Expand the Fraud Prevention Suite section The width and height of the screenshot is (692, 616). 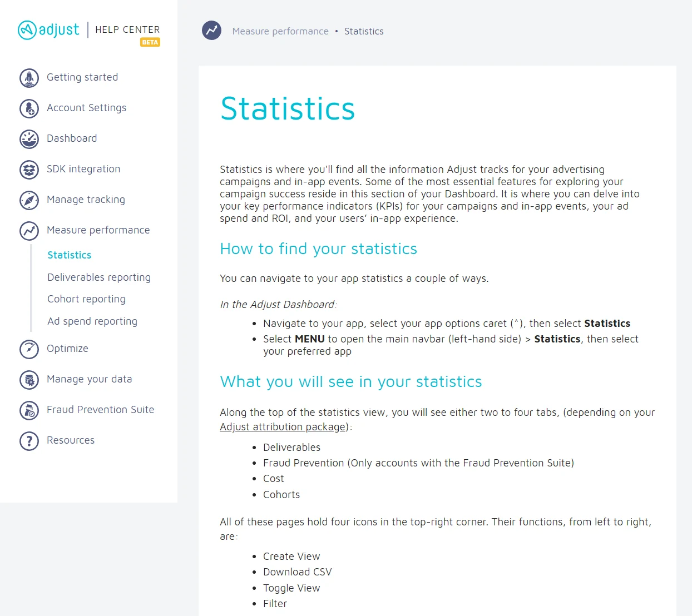(100, 410)
